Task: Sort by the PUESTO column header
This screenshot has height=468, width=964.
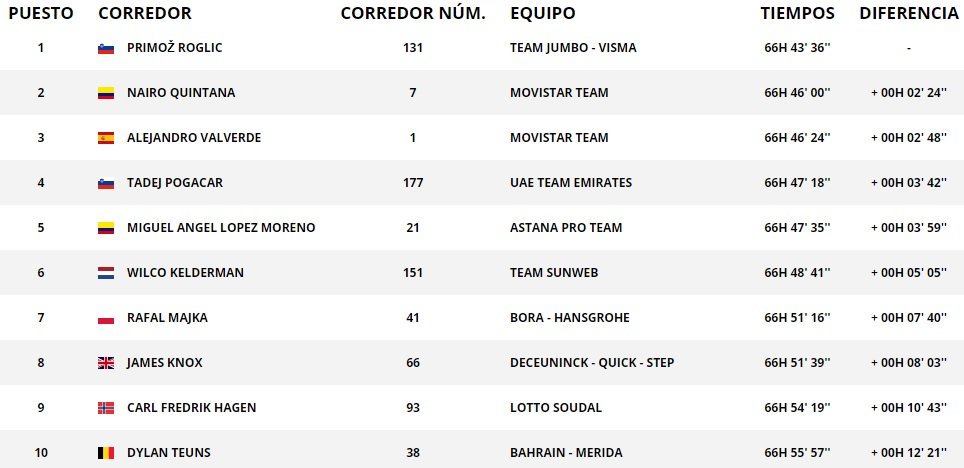Action: point(41,13)
